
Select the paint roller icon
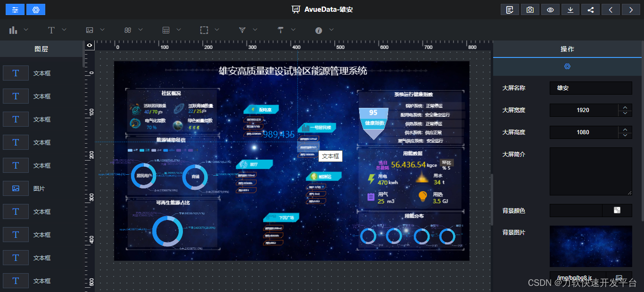[x=281, y=30]
